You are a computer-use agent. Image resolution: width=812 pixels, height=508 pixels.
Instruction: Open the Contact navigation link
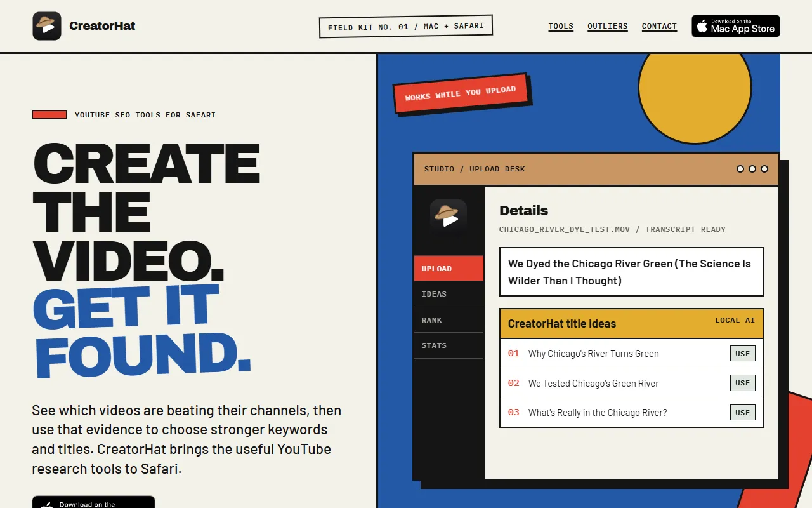[659, 26]
